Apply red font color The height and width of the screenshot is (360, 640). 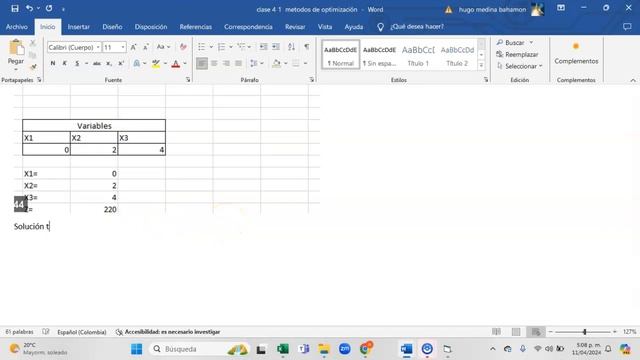[176, 64]
